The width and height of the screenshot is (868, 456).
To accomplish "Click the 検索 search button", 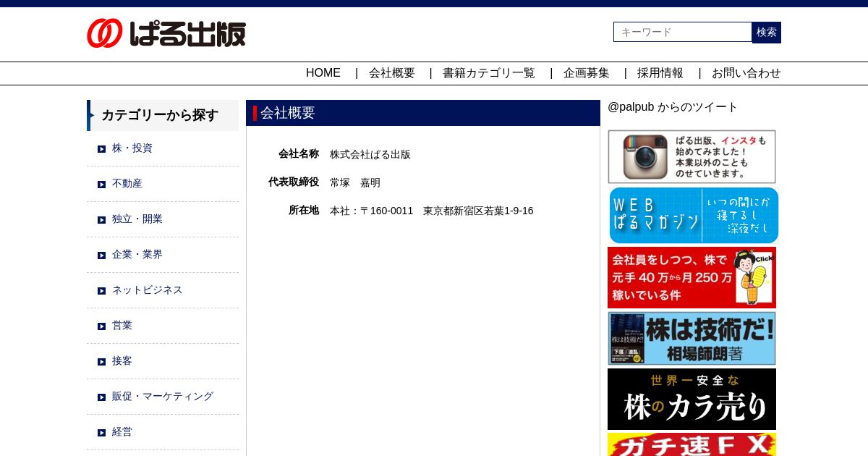I will [767, 32].
